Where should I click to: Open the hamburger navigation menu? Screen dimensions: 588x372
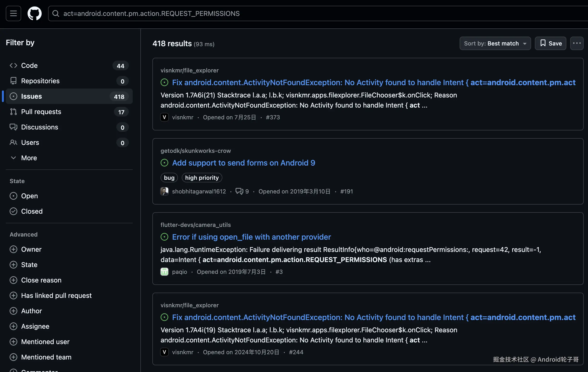pos(13,13)
